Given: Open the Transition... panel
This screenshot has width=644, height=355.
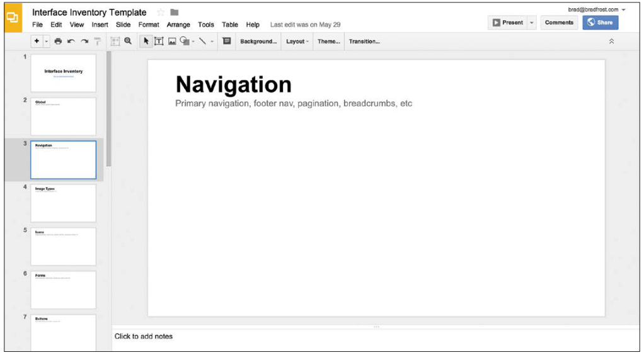Looking at the screenshot, I should [x=364, y=42].
